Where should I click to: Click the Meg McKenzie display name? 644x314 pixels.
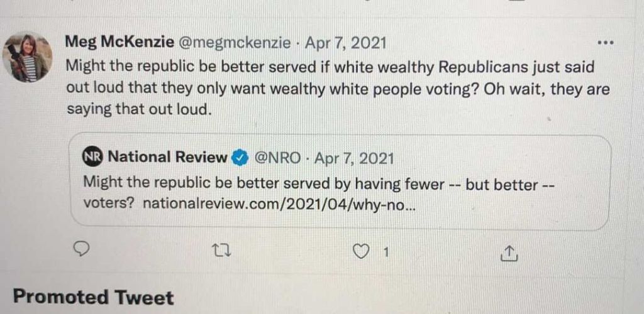pyautogui.click(x=120, y=43)
